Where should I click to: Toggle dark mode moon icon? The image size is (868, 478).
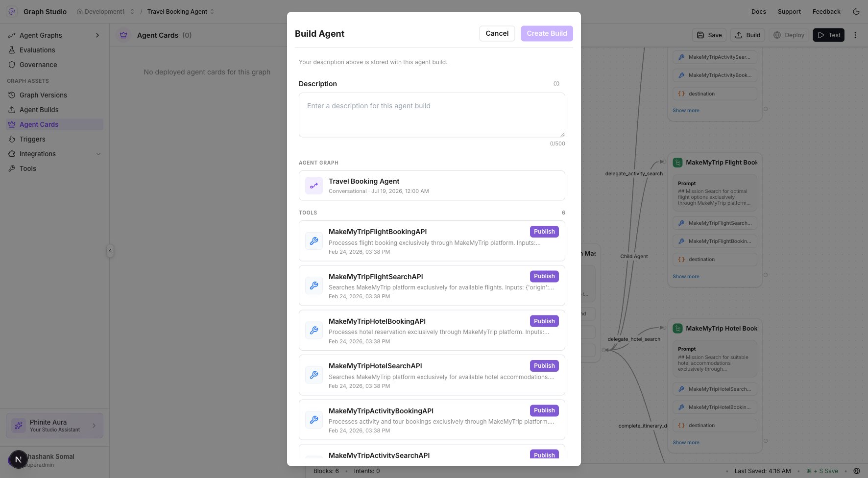click(856, 11)
